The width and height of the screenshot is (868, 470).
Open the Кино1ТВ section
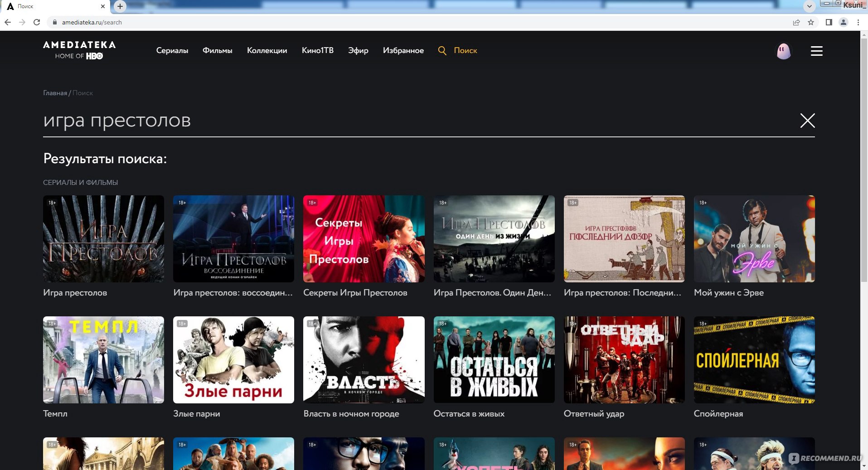coord(318,50)
